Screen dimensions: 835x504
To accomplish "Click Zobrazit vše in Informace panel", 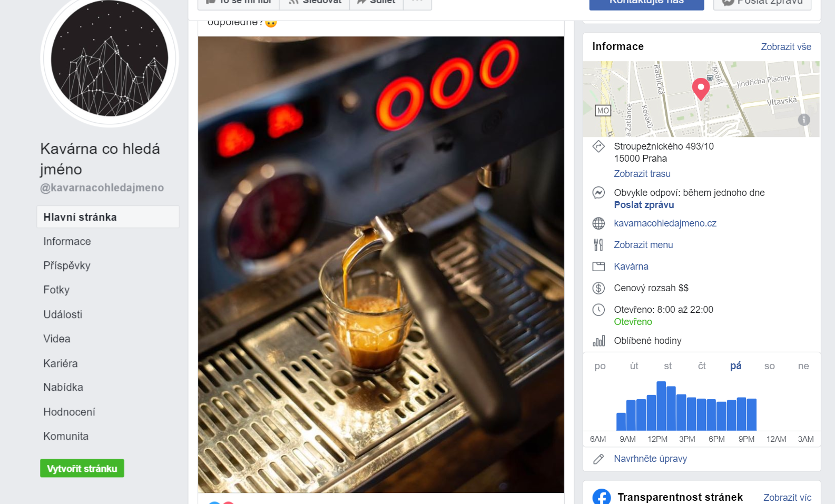I will tap(786, 47).
